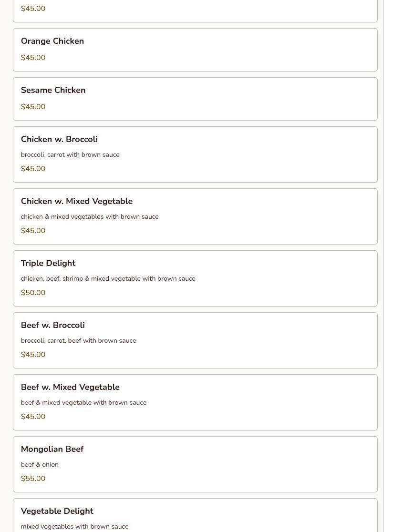Click the "chicken, beef, shrimp" description

point(108,278)
